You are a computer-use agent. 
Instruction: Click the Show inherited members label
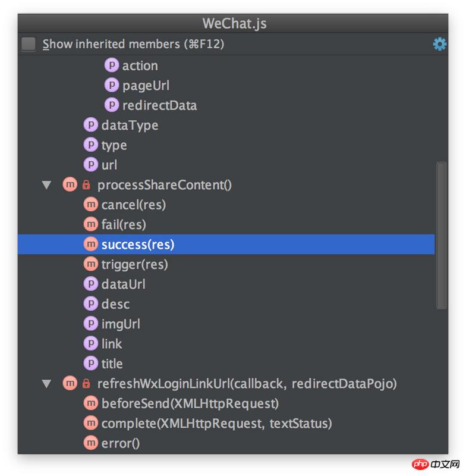click(x=133, y=44)
